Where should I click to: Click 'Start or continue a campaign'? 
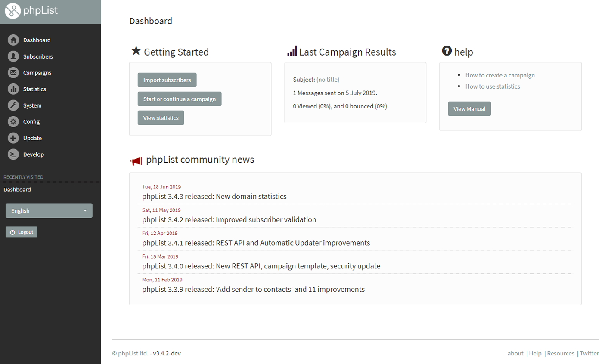click(179, 99)
